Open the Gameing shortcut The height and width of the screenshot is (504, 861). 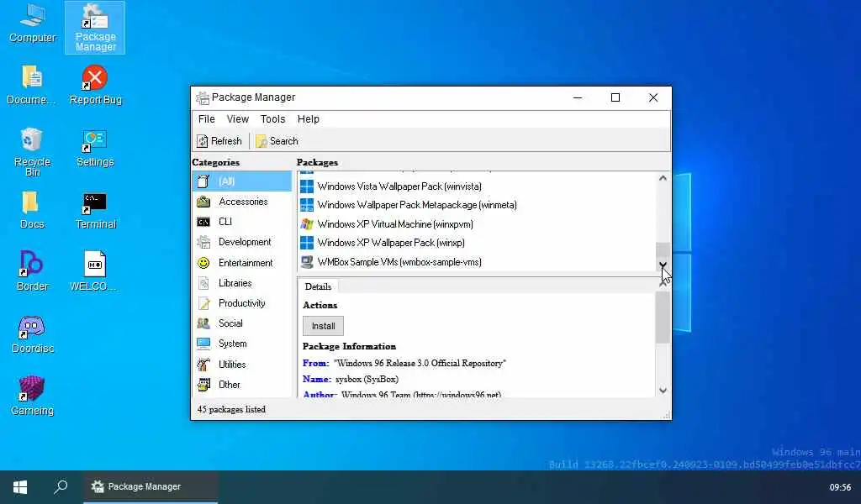click(32, 396)
